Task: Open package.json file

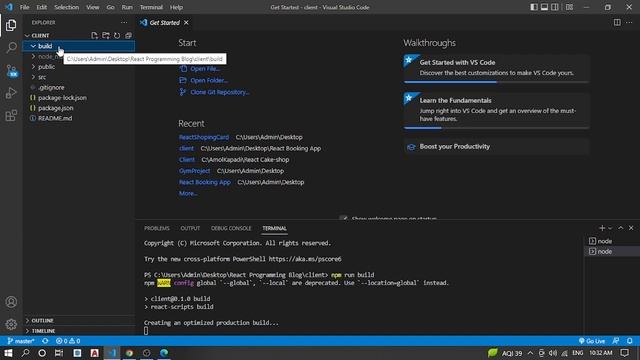Action: coord(78,108)
